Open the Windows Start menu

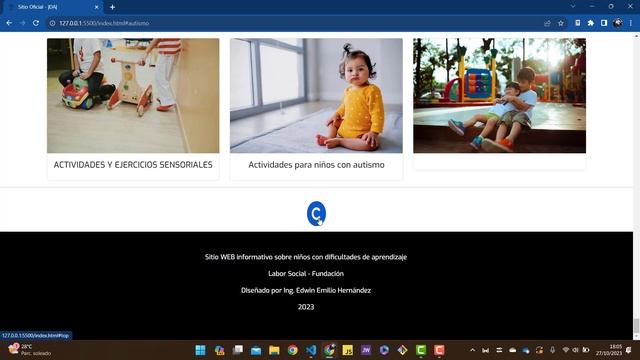pyautogui.click(x=200, y=350)
